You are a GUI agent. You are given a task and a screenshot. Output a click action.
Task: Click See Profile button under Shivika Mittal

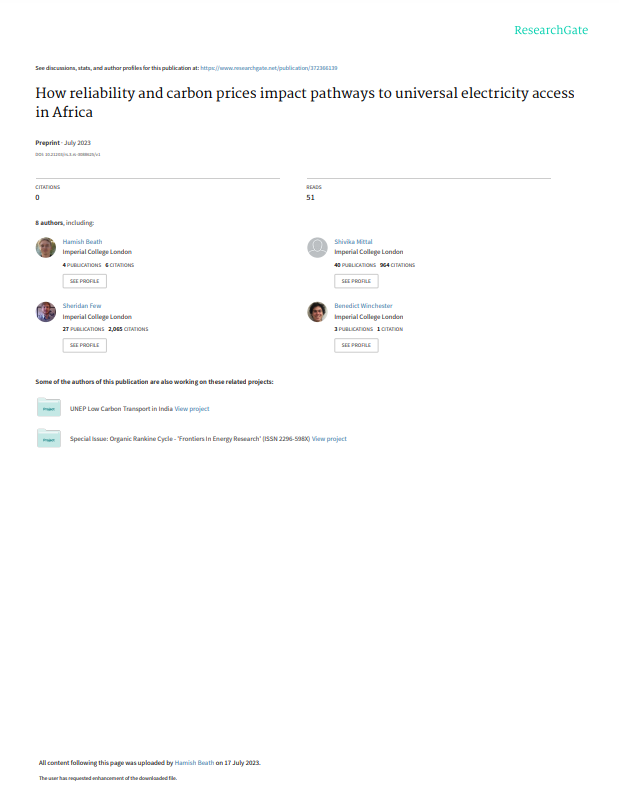tap(356, 281)
